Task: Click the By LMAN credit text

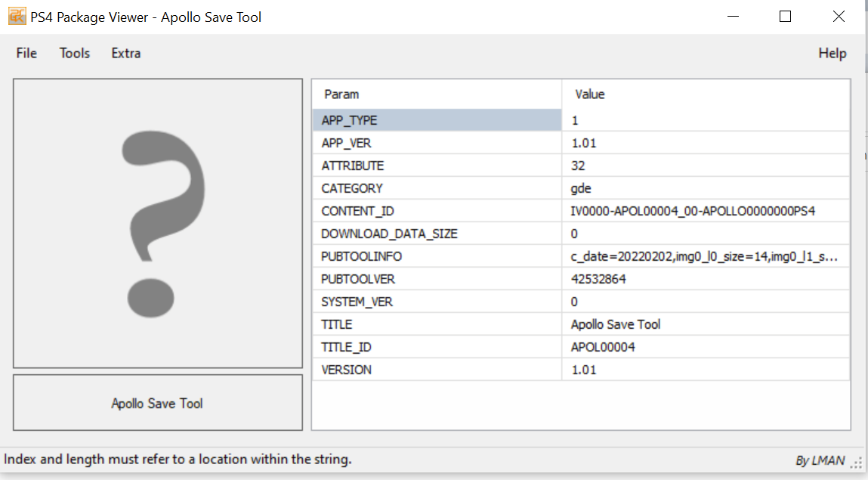Action: click(820, 460)
